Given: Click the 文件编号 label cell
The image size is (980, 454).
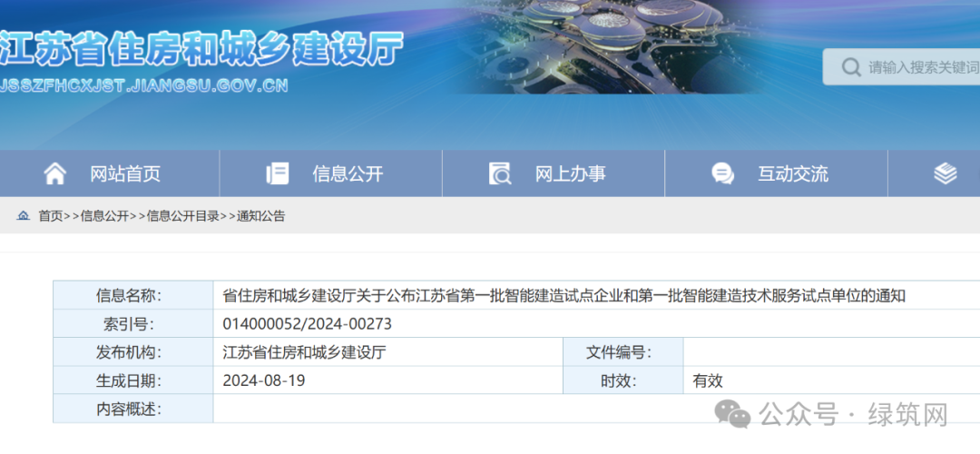Looking at the screenshot, I should [623, 351].
